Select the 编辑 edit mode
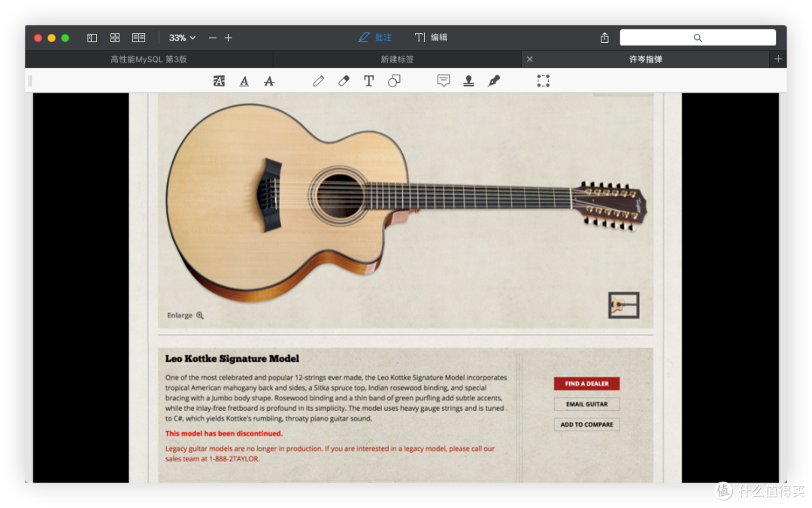The image size is (812, 508). pos(431,38)
